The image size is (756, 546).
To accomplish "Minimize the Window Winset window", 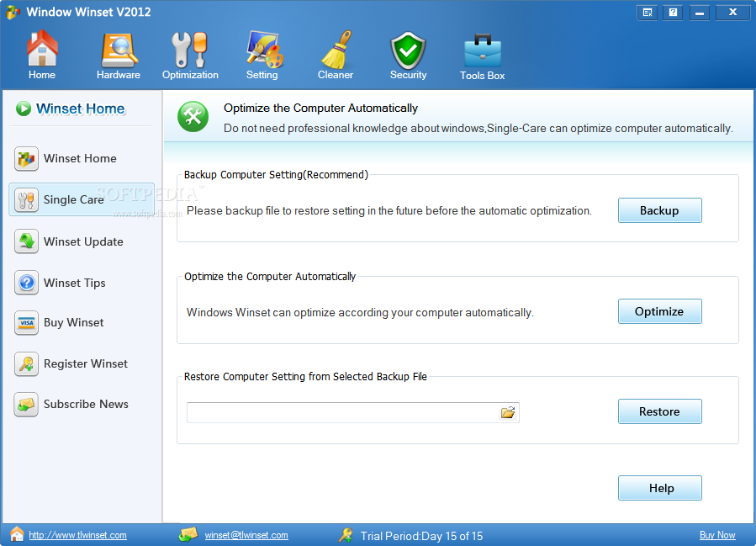I will [x=700, y=13].
